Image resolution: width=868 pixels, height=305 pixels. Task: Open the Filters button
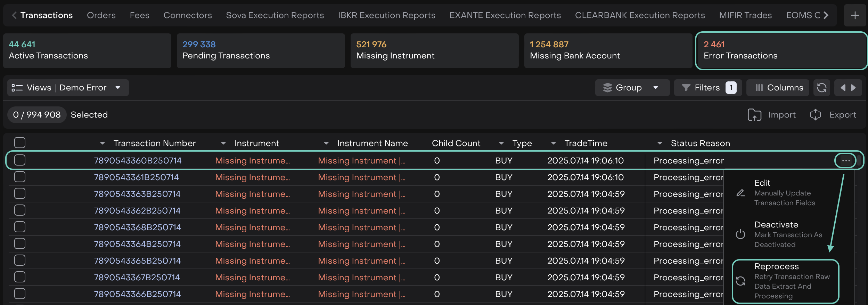pos(707,88)
